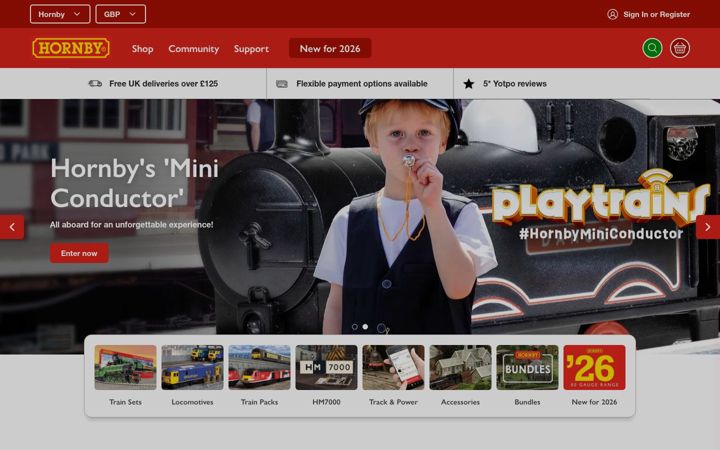Go to next carousel slide

point(708,227)
